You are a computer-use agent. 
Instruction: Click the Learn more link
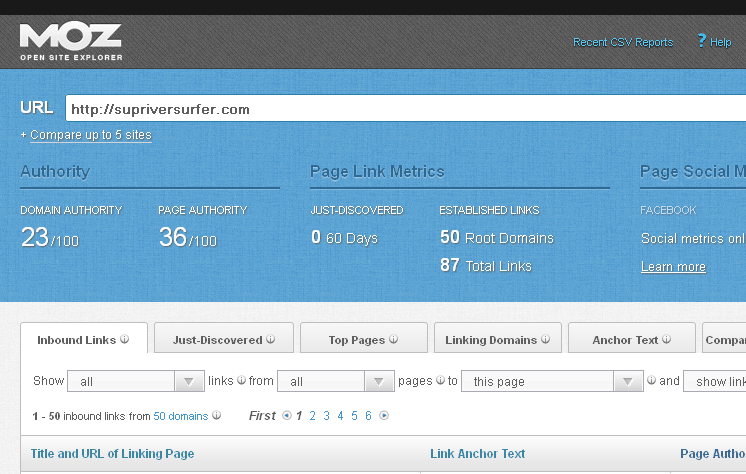pos(673,267)
